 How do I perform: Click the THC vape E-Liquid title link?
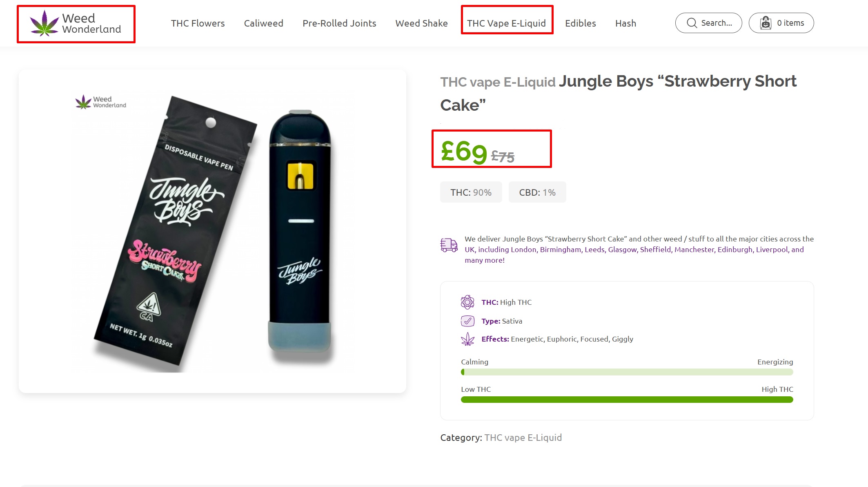[x=498, y=82]
